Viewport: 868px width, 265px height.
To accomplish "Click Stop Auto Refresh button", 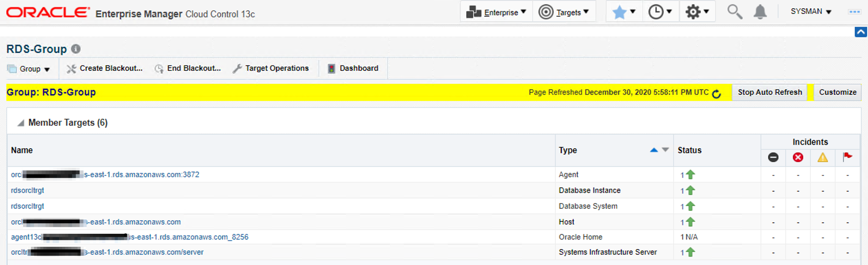I will pos(770,92).
